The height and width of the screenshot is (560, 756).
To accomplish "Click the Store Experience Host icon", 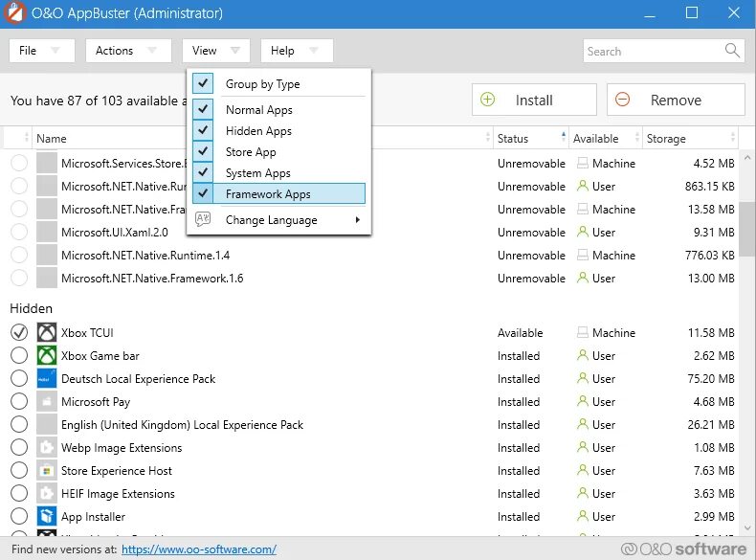I will point(47,470).
